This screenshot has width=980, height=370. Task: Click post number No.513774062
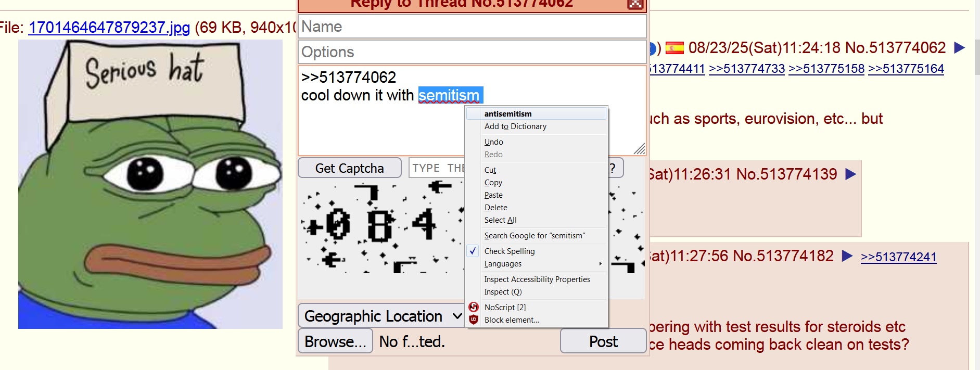pyautogui.click(x=895, y=48)
